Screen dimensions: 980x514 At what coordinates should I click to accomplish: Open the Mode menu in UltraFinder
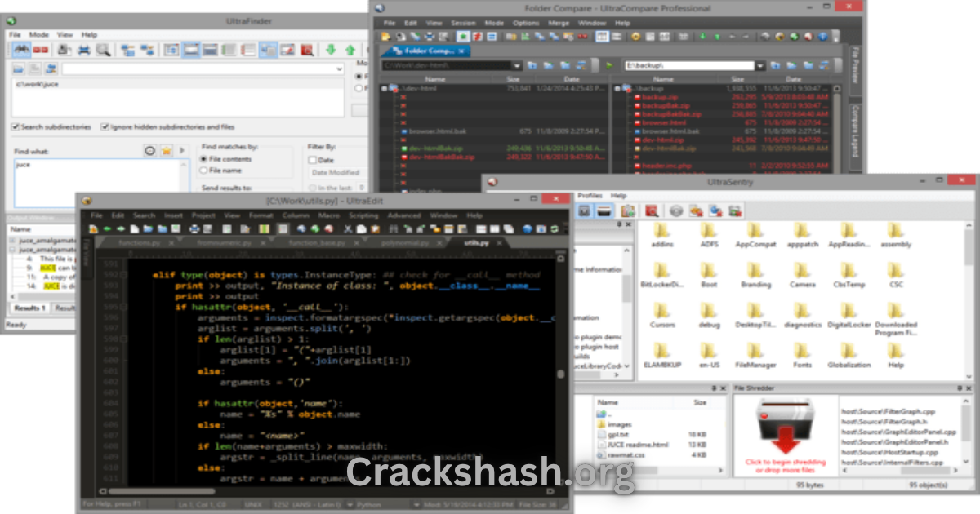39,35
